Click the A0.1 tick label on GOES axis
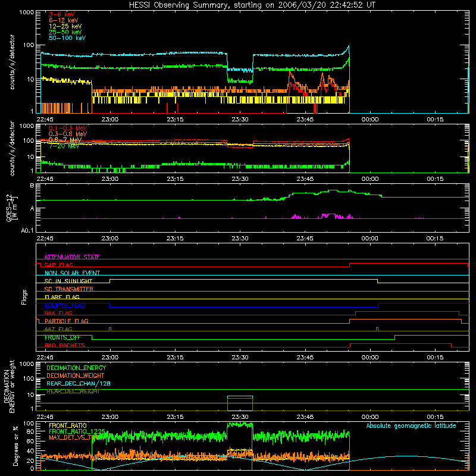The height and width of the screenshot is (476, 476). click(27, 230)
